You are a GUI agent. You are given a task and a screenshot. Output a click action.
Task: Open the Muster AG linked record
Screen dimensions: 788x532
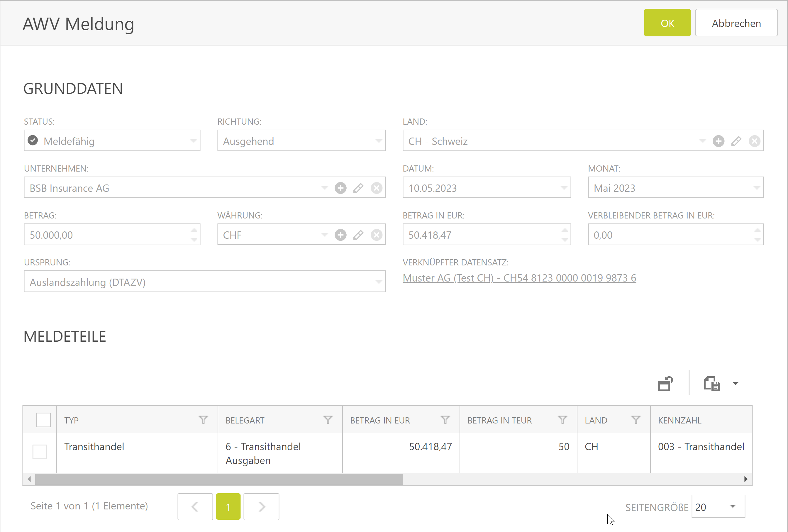pos(519,278)
